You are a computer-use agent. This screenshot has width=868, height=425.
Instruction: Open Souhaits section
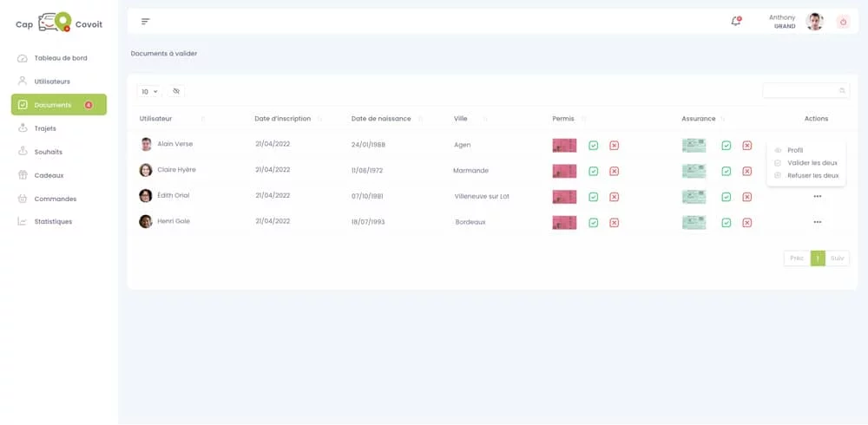(x=59, y=152)
